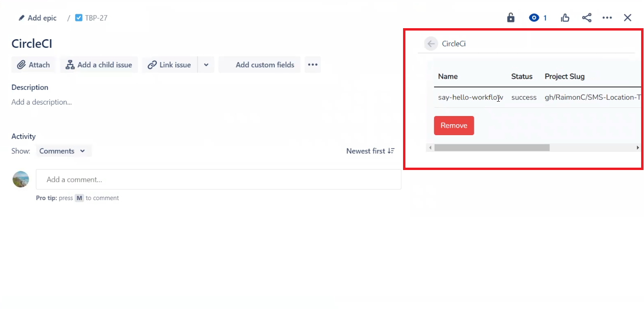Click the Add a comment input
This screenshot has width=644, height=309.
tap(218, 180)
